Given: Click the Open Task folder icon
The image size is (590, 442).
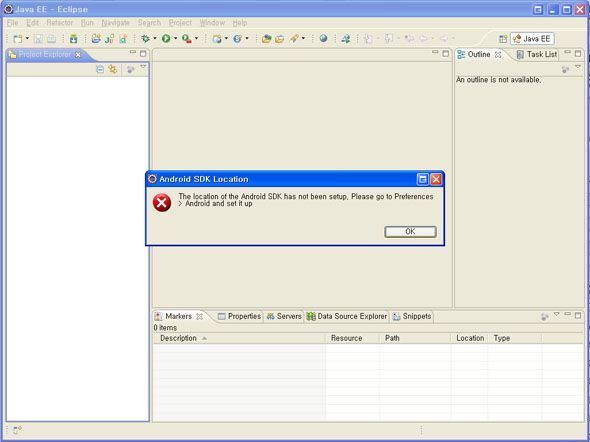Looking at the screenshot, I should (280, 39).
